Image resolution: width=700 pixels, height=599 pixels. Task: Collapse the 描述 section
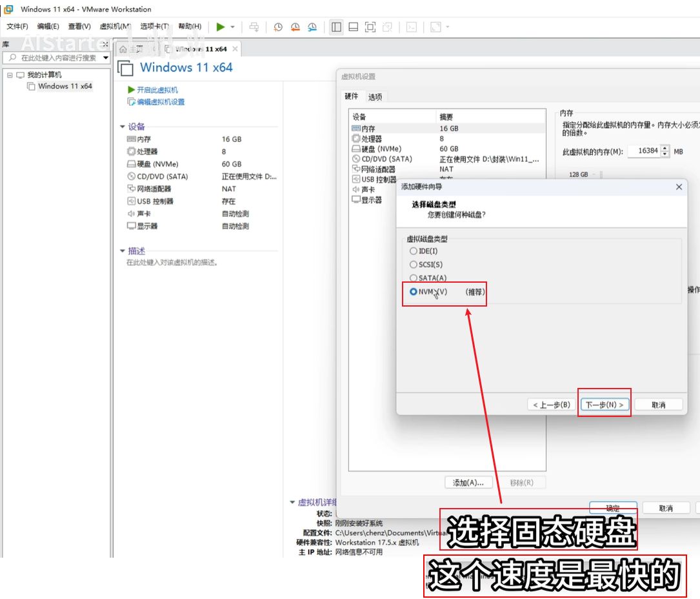coord(123,251)
